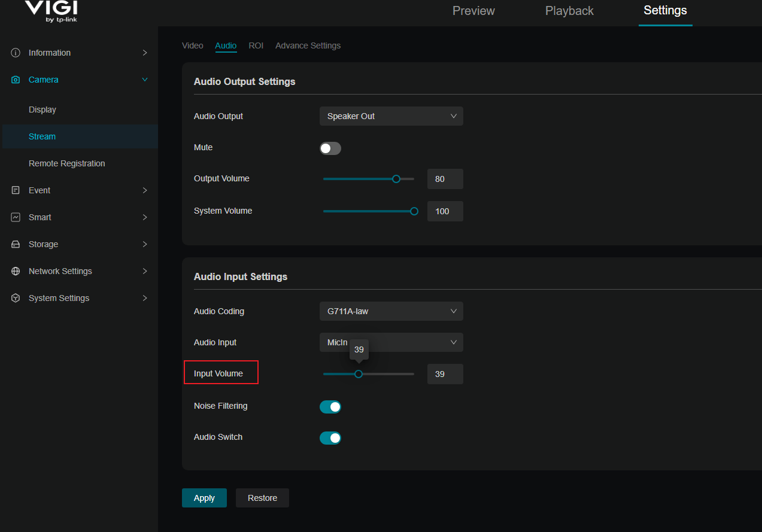Click the Smart chart icon in sidebar
Viewport: 762px width, 532px height.
click(x=16, y=217)
